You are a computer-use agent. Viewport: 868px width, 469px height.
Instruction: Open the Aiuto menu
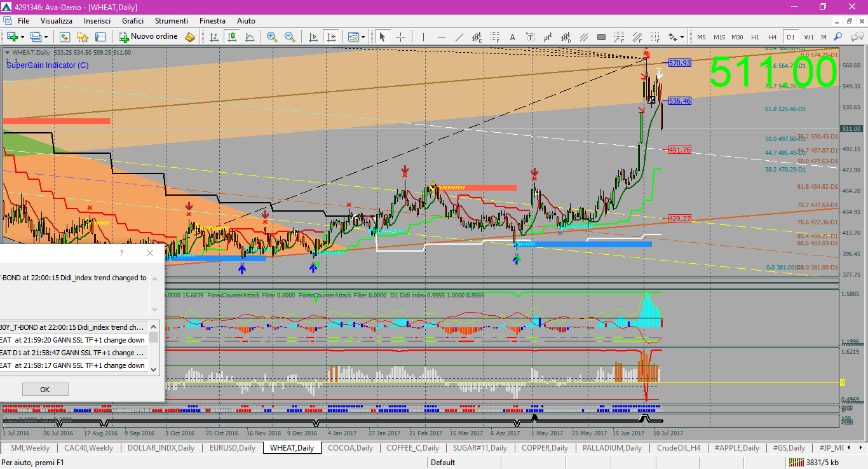[x=246, y=21]
